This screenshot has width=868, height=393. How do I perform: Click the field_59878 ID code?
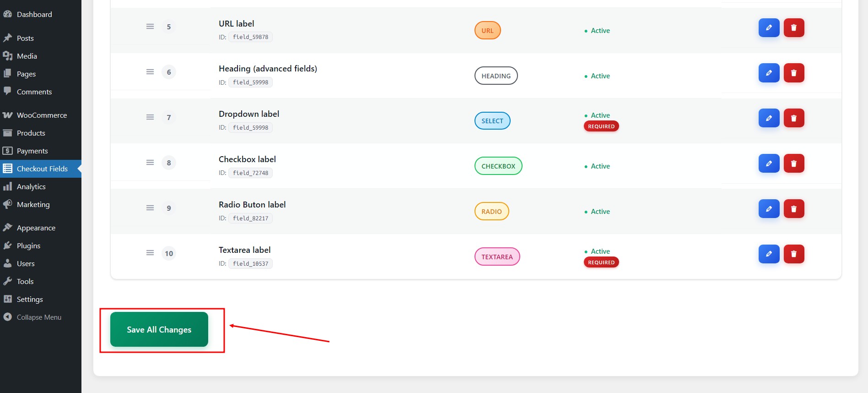(251, 37)
